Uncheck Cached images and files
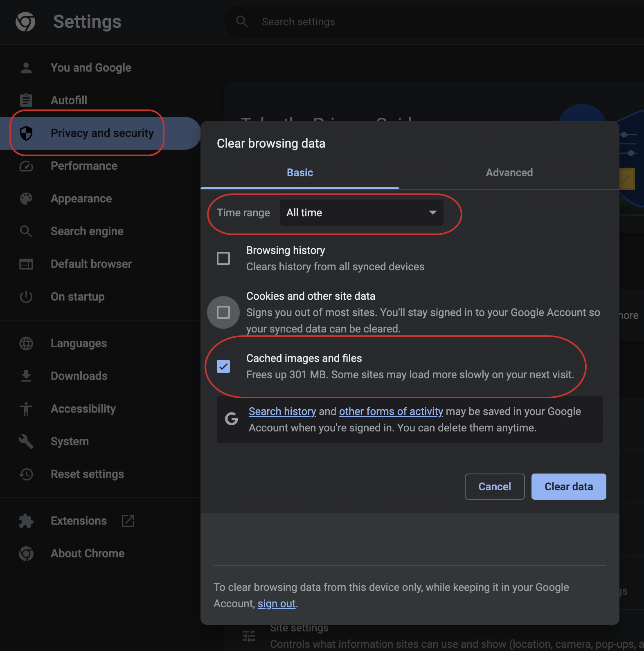 click(223, 366)
